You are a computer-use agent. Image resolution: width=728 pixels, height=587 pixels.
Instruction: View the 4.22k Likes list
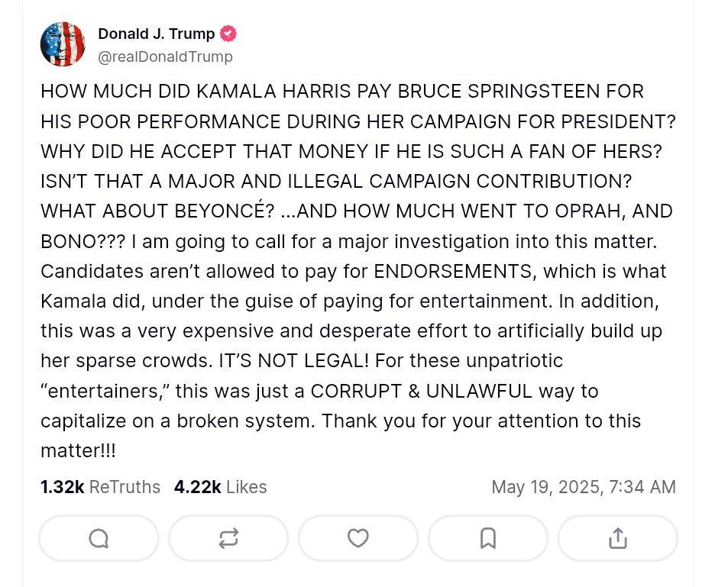click(x=220, y=487)
